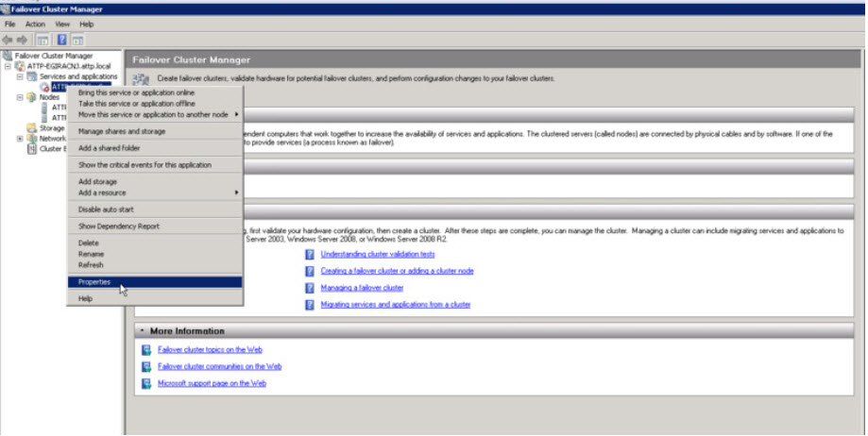Select ATTP-EGIRACNJ.attp.local tree label
The width and height of the screenshot is (868, 436).
click(x=69, y=66)
